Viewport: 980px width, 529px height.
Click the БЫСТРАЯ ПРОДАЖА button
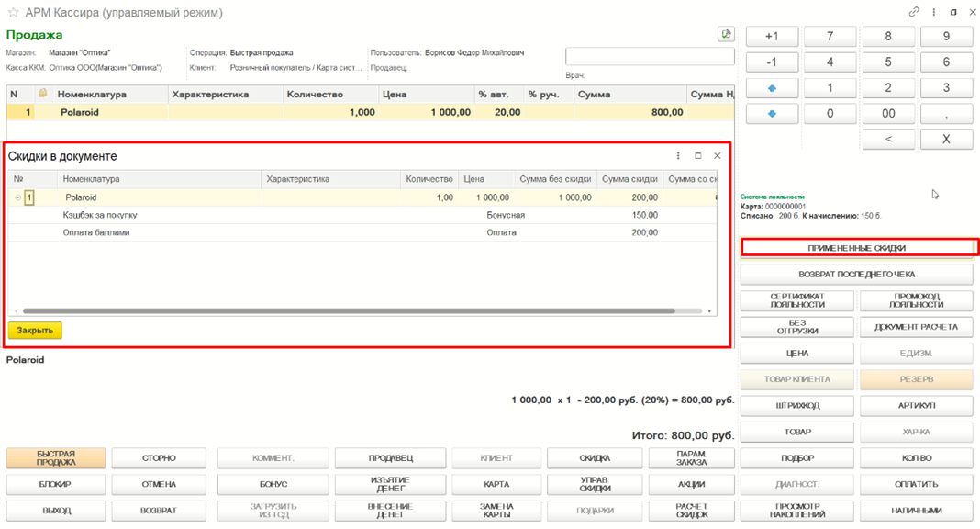tap(56, 457)
